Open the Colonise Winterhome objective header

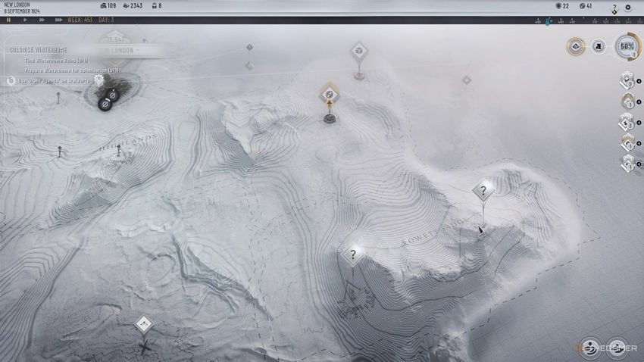tap(38, 50)
